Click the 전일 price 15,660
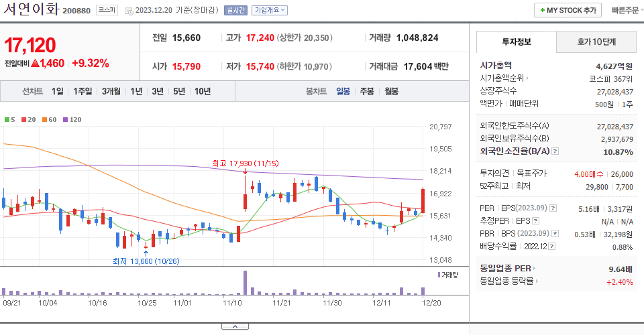The height and width of the screenshot is (335, 644). click(186, 38)
